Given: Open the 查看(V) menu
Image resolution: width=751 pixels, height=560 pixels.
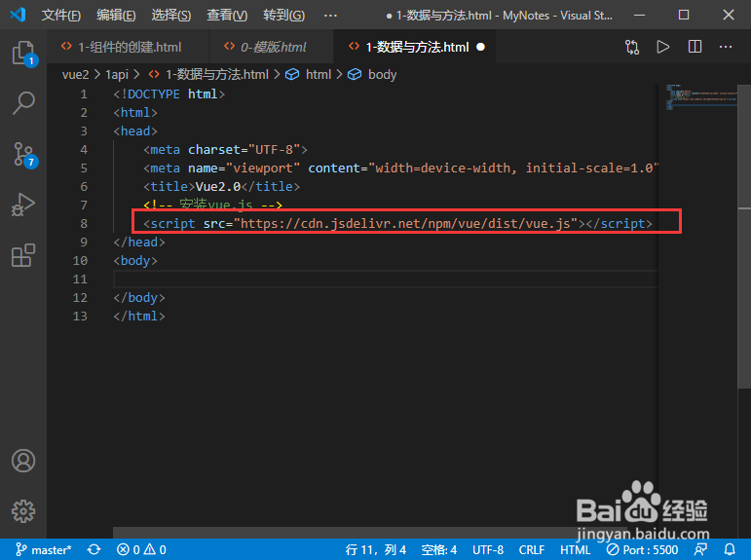Looking at the screenshot, I should pyautogui.click(x=227, y=16).
